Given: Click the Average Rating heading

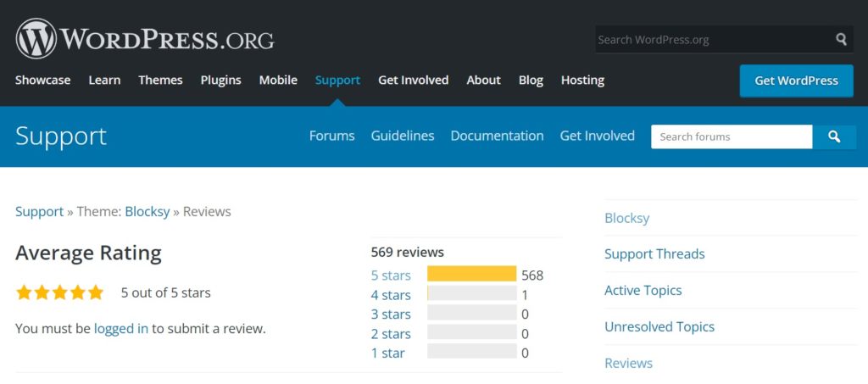Looking at the screenshot, I should [x=88, y=253].
